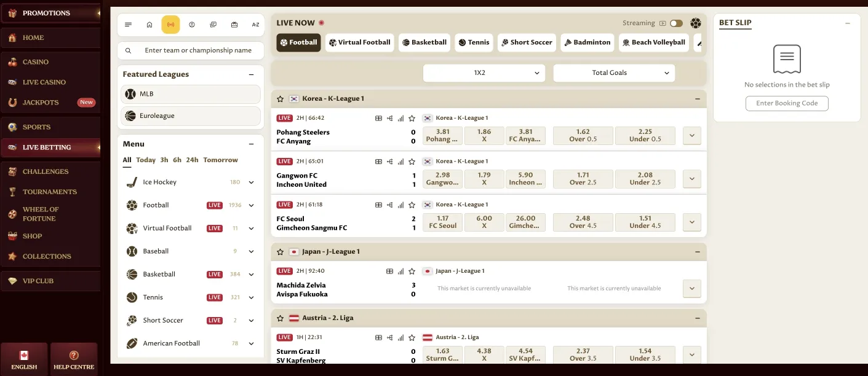Open the hamburger menu icon in sports toolbar
868x376 pixels.
point(128,25)
